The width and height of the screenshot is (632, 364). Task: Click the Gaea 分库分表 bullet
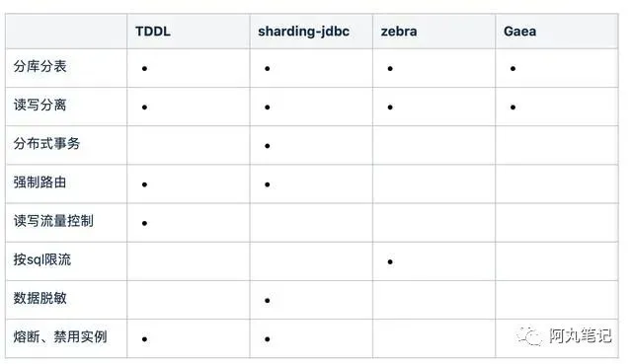click(x=513, y=69)
